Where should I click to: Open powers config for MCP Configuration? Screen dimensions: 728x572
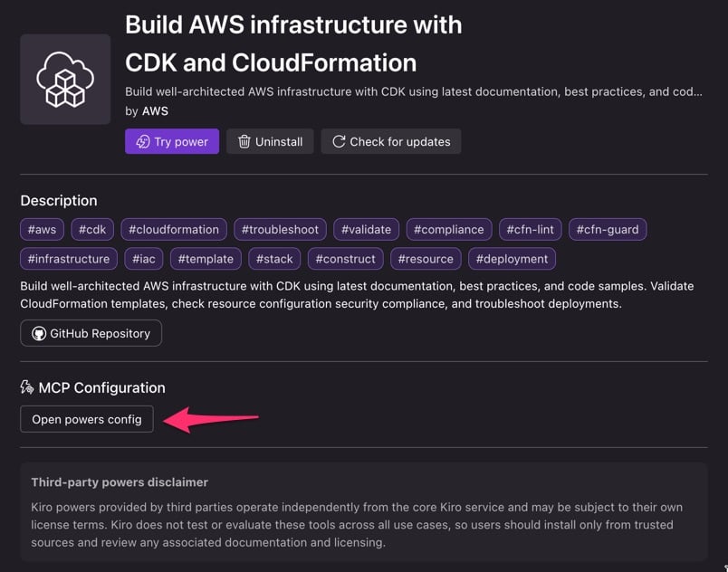point(86,419)
